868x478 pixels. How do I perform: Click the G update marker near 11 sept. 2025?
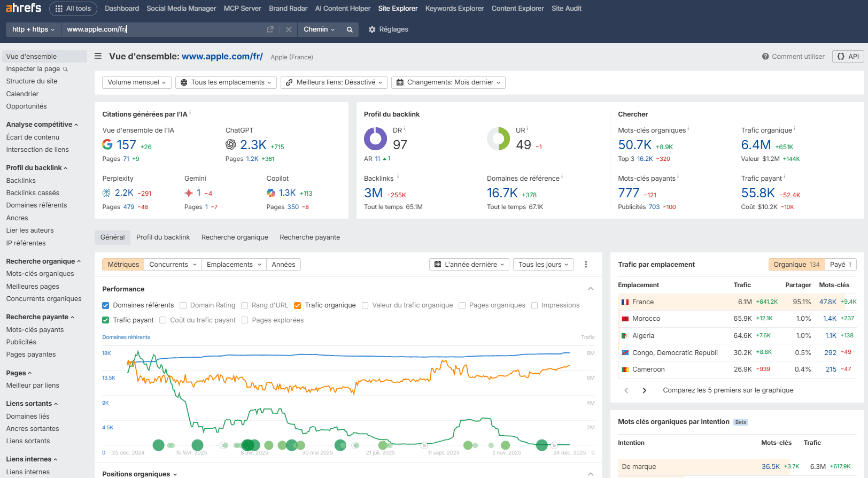424,445
